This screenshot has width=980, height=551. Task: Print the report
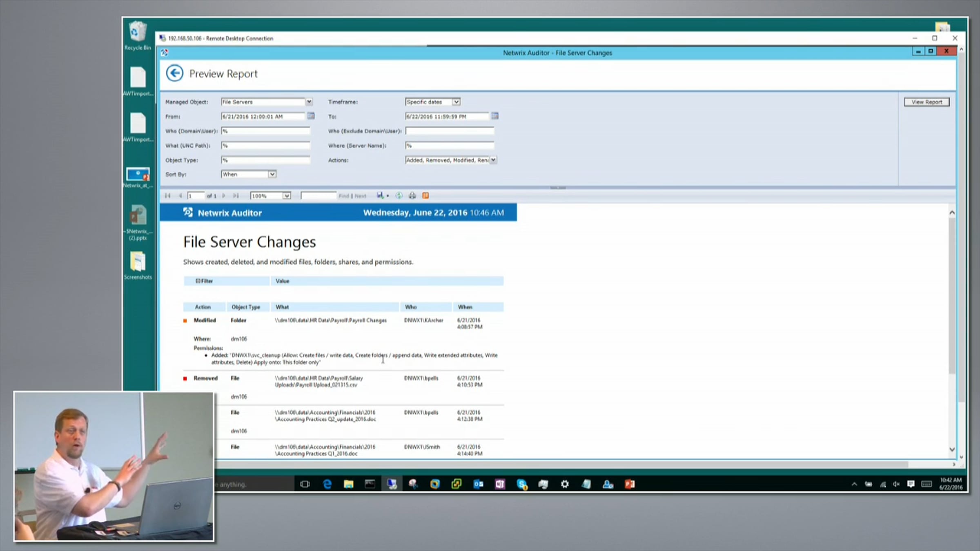click(412, 196)
